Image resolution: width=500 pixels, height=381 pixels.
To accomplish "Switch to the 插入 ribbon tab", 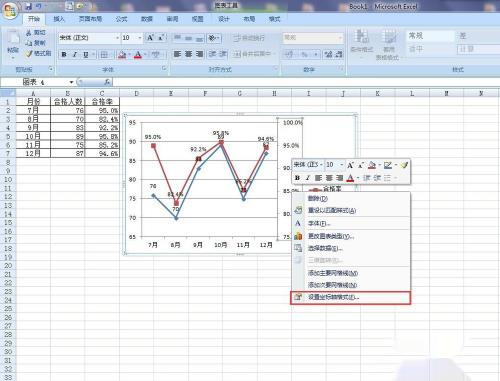I will coord(59,19).
